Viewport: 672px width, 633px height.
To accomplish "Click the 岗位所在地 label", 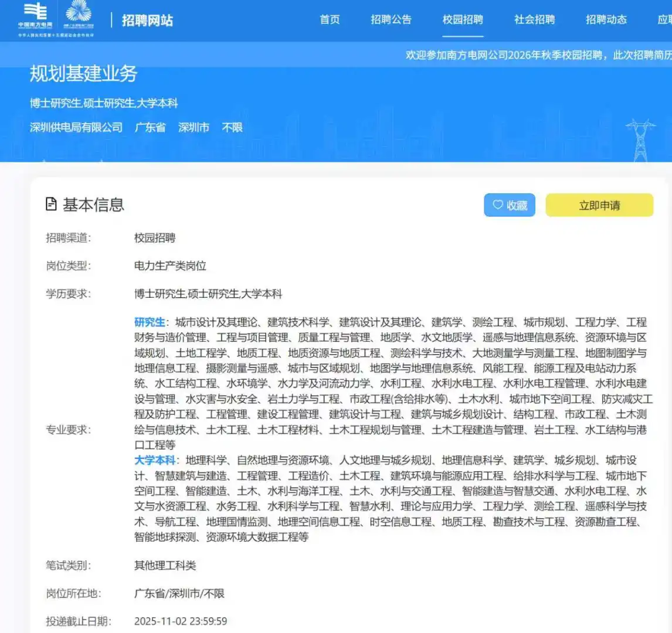I will 73,594.
